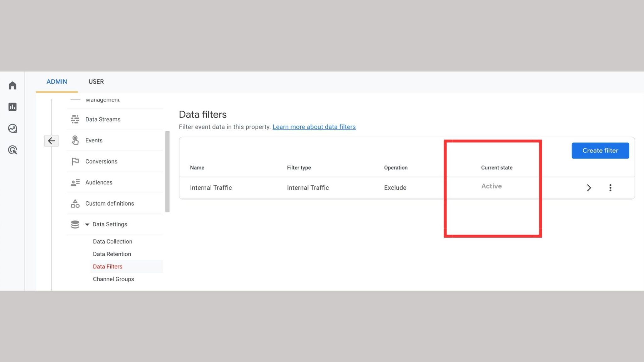Click the Audiences people icon
Viewport: 644px width, 362px height.
tap(75, 183)
